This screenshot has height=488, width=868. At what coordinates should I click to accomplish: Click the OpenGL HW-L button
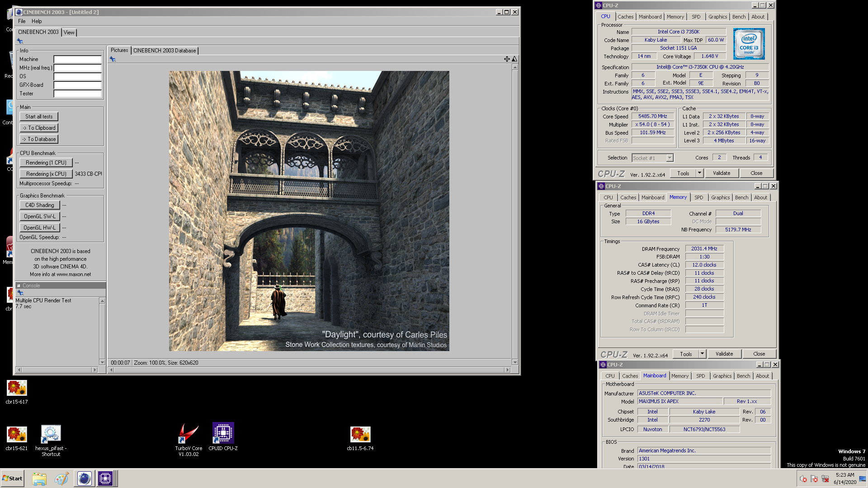point(39,228)
